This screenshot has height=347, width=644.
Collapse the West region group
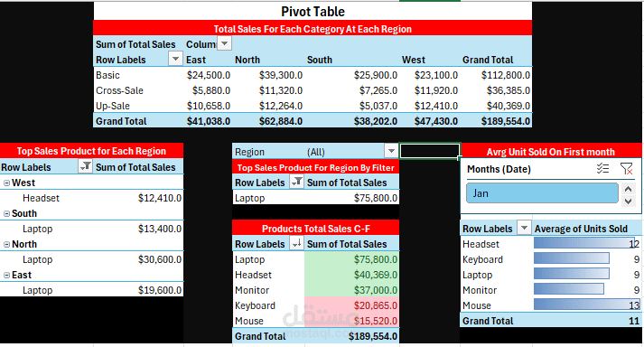(x=6, y=183)
